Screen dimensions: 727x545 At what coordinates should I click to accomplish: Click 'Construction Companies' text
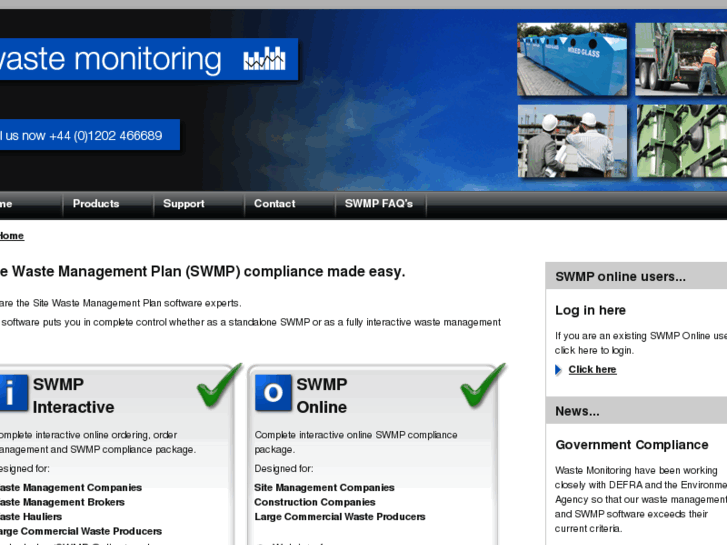(314, 502)
